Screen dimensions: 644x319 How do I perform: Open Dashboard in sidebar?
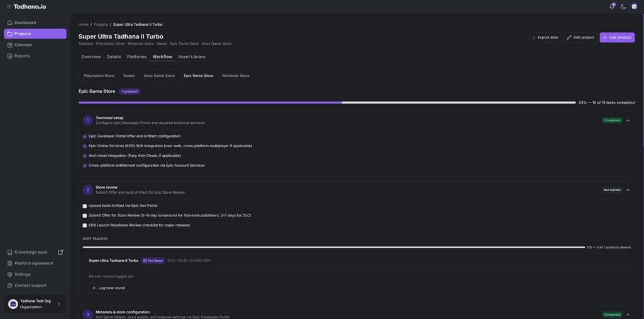tap(35, 23)
